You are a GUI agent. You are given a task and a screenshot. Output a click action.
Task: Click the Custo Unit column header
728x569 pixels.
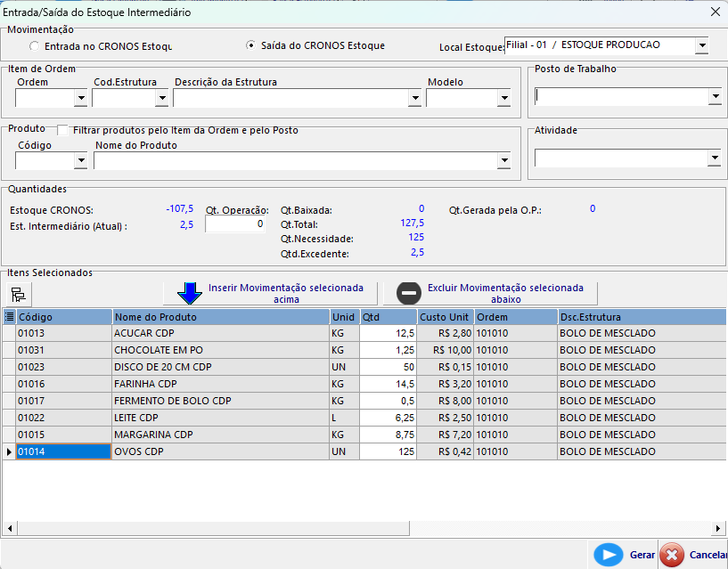445,317
